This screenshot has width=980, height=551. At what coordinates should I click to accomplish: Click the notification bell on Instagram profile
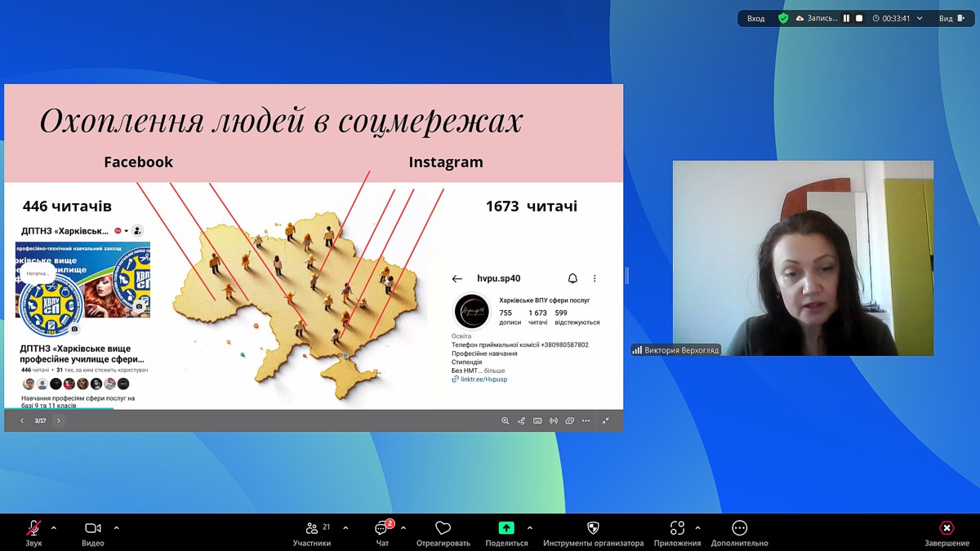[x=572, y=278]
